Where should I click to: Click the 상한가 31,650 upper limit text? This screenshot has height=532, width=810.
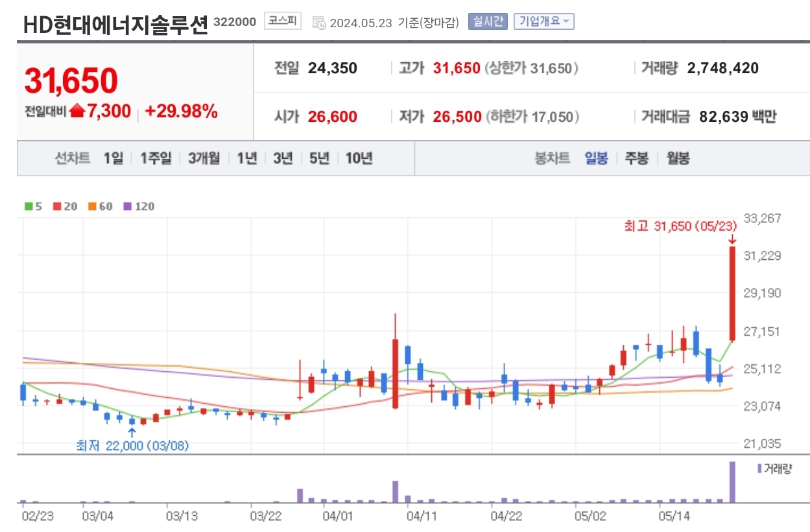pyautogui.click(x=532, y=68)
